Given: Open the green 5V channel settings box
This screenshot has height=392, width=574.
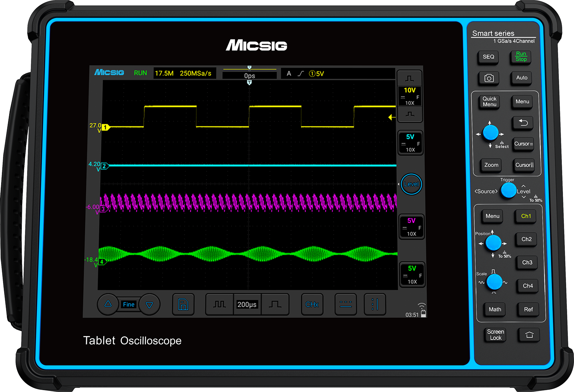Looking at the screenshot, I should click(412, 275).
